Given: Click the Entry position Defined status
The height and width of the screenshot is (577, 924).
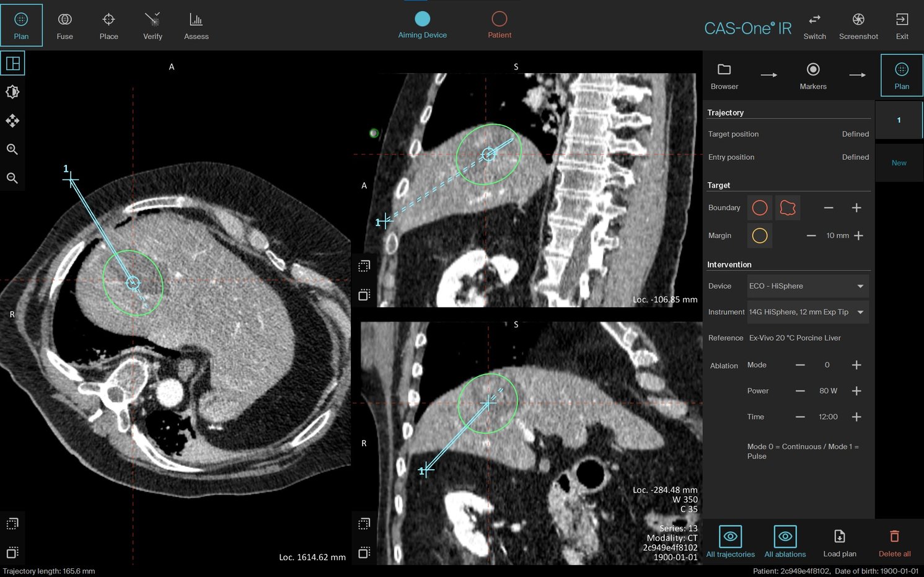Looking at the screenshot, I should [855, 157].
